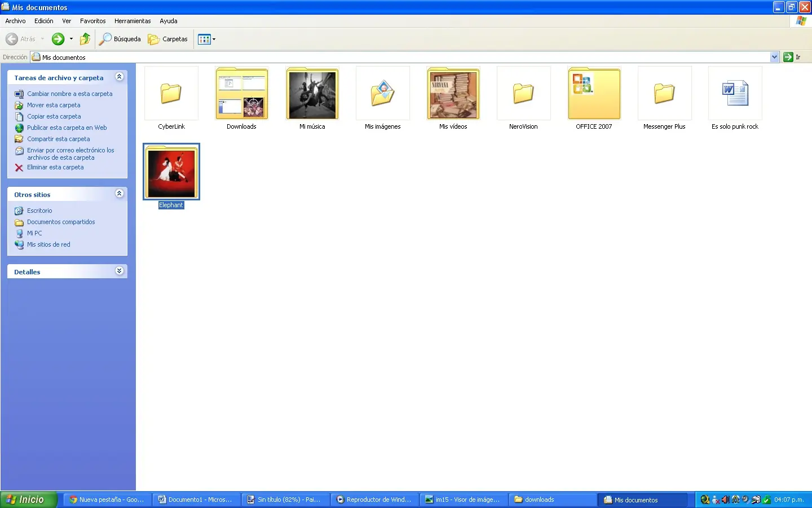Click the Ir go button
Image resolution: width=812 pixels, height=508 pixels.
point(792,57)
